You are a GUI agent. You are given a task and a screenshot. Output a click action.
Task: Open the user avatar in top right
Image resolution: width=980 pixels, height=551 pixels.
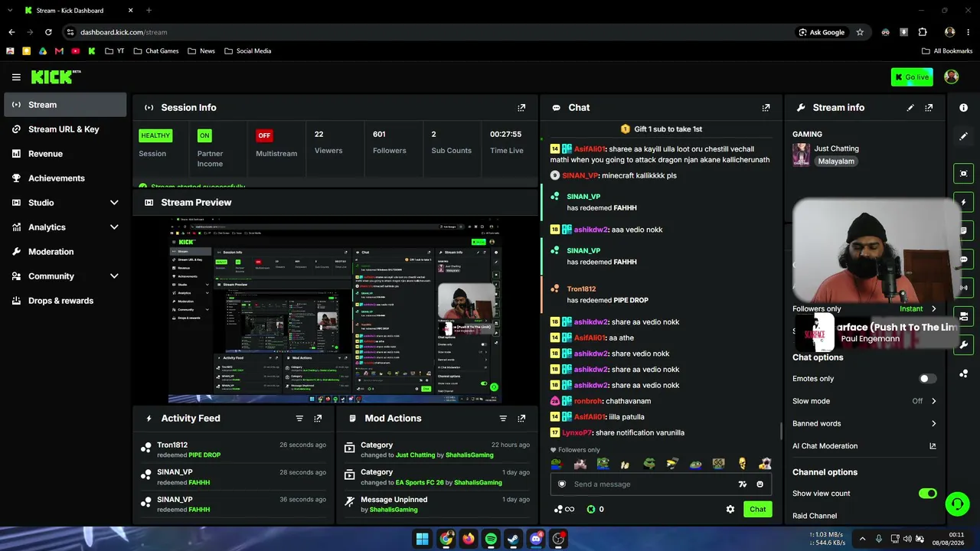pos(952,77)
